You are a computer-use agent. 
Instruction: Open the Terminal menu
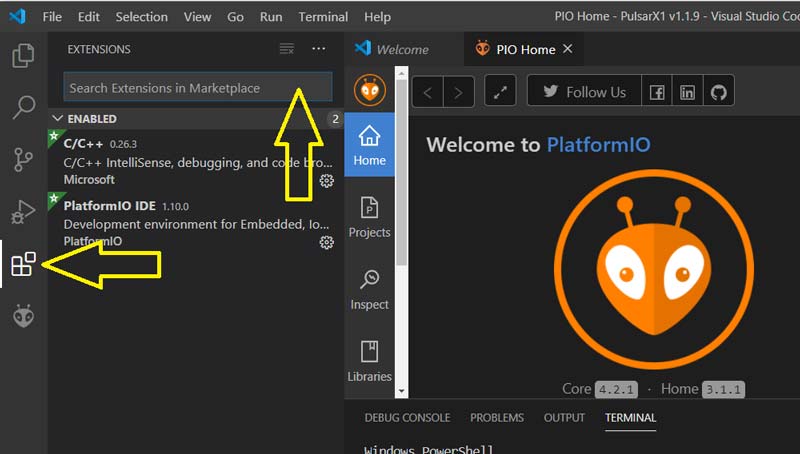click(323, 17)
